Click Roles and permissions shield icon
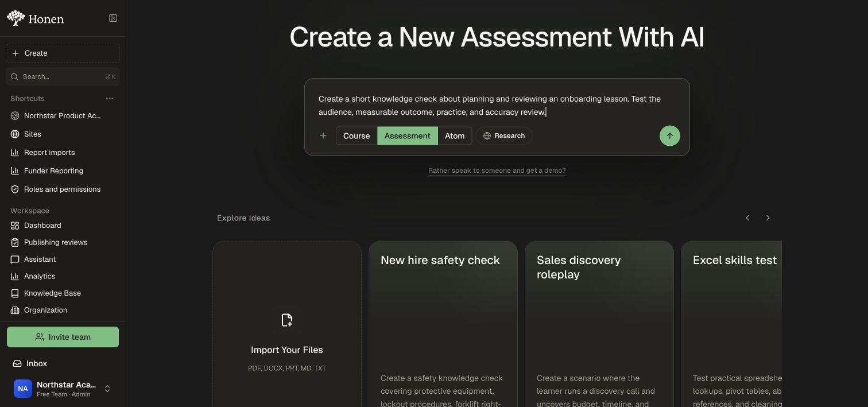This screenshot has width=868, height=407. click(15, 189)
